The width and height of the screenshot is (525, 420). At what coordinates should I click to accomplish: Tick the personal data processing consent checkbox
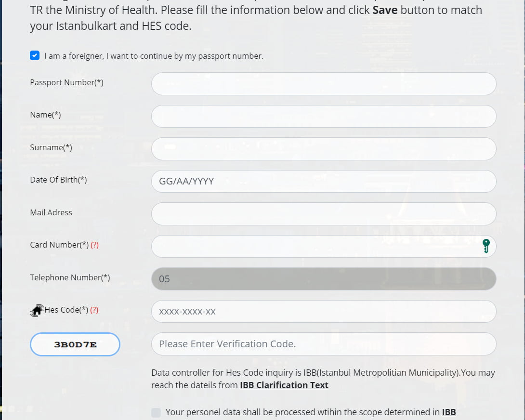[x=156, y=412]
